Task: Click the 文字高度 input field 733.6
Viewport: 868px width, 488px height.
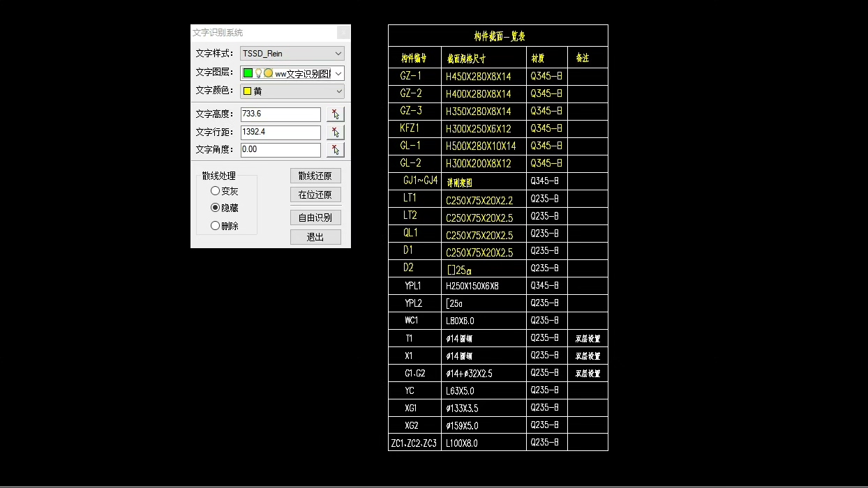Action: (280, 114)
